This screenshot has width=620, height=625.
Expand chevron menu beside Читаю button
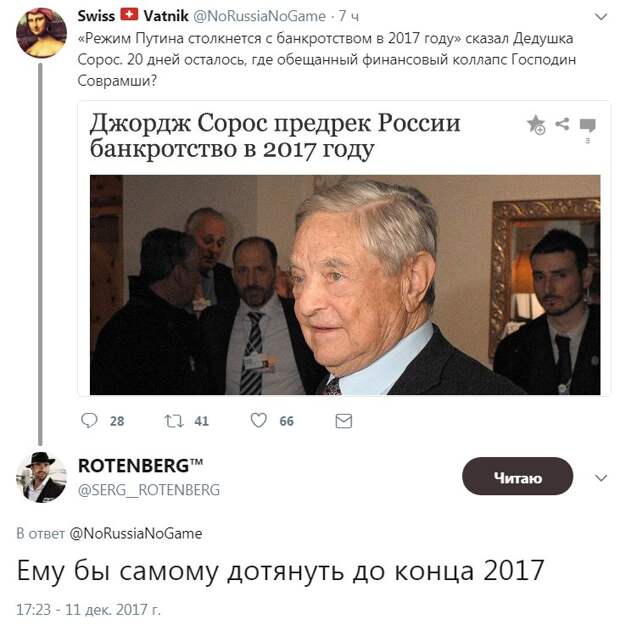tap(600, 478)
